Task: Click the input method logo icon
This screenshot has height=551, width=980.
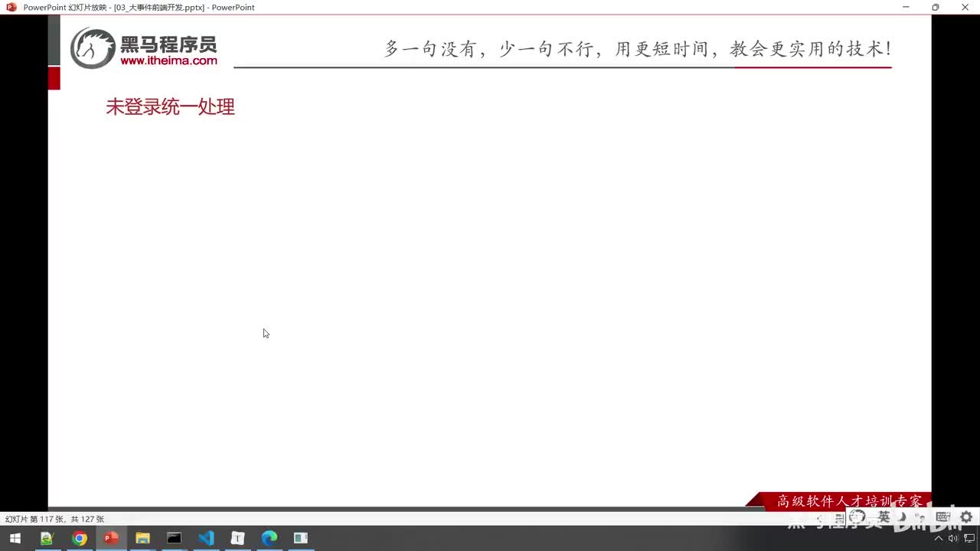Action: pos(858,518)
